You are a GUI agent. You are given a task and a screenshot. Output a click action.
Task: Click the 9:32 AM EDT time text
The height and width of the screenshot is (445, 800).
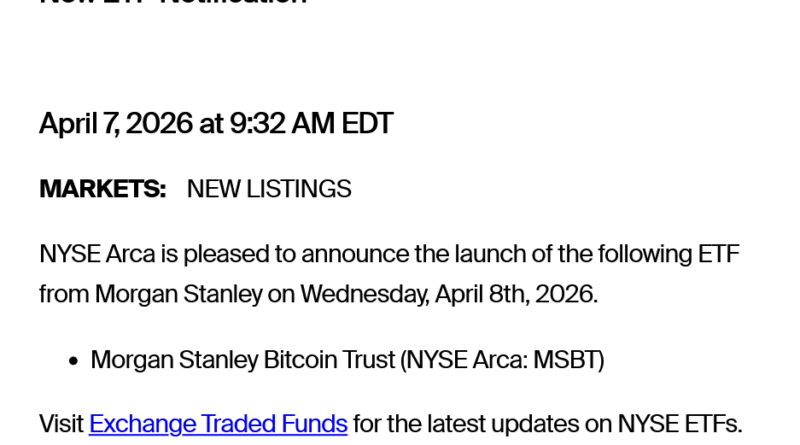tap(311, 124)
